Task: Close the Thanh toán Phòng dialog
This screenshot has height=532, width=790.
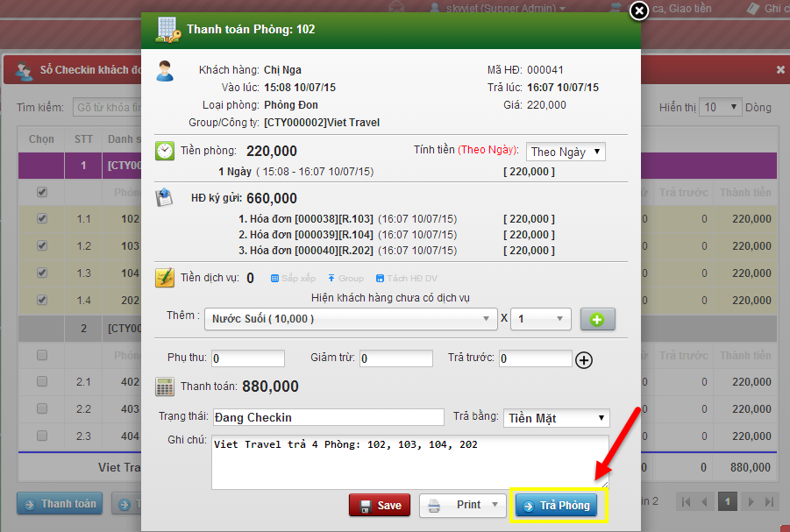Action: [639, 11]
